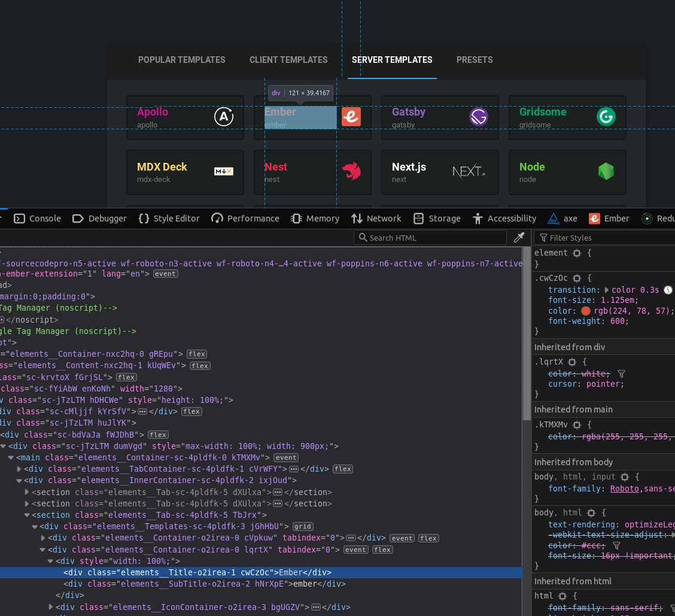Open the Style Editor devtools tab label
The image size is (675, 616).
click(x=177, y=219)
